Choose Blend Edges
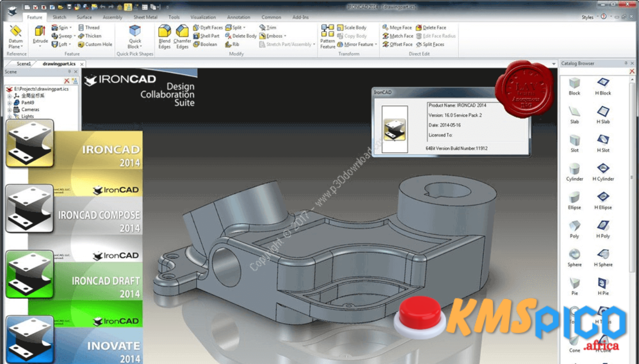This screenshot has height=364, width=639. coord(164,36)
